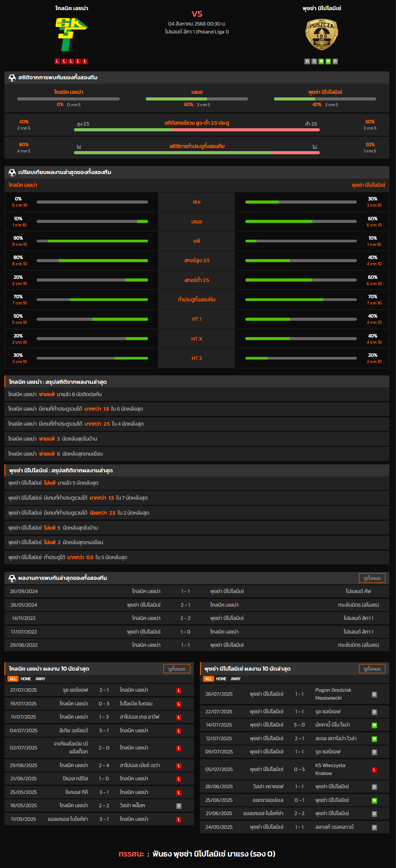Click the D badge on the 18/05/2025 match row

(179, 806)
